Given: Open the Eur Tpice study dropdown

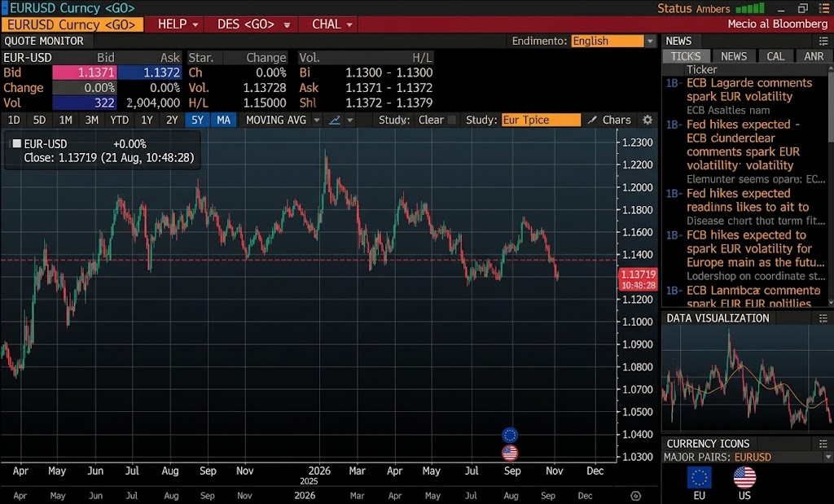Looking at the screenshot, I should point(541,121).
